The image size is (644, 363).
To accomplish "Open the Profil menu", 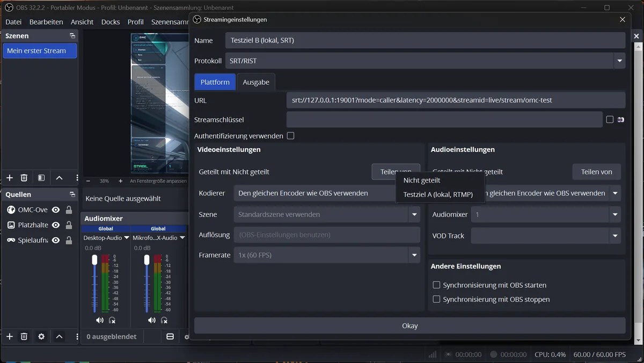I will [136, 22].
